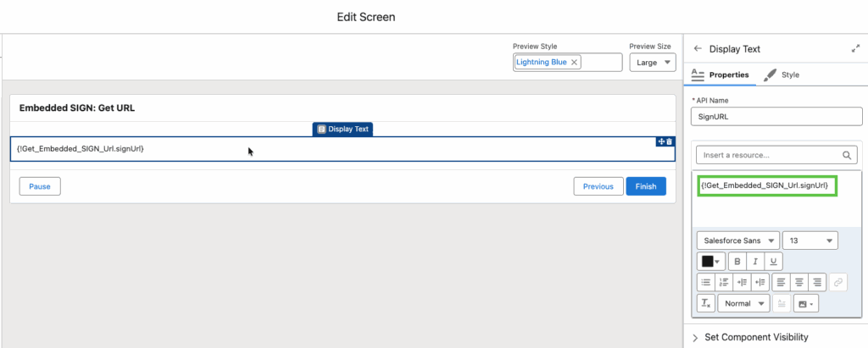This screenshot has height=348, width=868.
Task: Click the indent icon beside the align left button
Action: pos(760,282)
